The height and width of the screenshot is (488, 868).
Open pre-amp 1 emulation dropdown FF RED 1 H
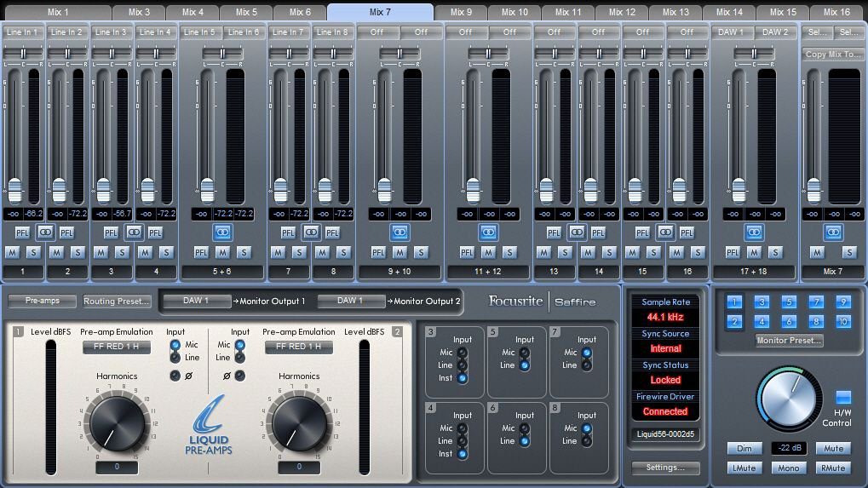point(116,347)
